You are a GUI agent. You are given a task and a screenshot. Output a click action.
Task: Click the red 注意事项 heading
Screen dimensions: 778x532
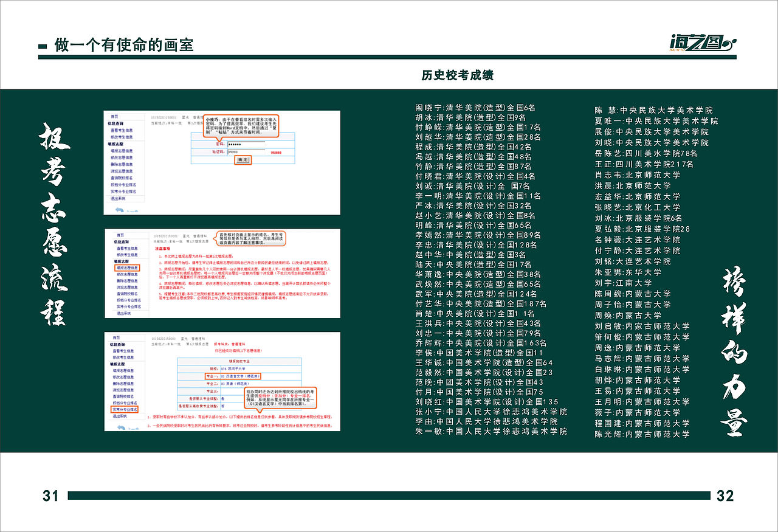pyautogui.click(x=162, y=249)
